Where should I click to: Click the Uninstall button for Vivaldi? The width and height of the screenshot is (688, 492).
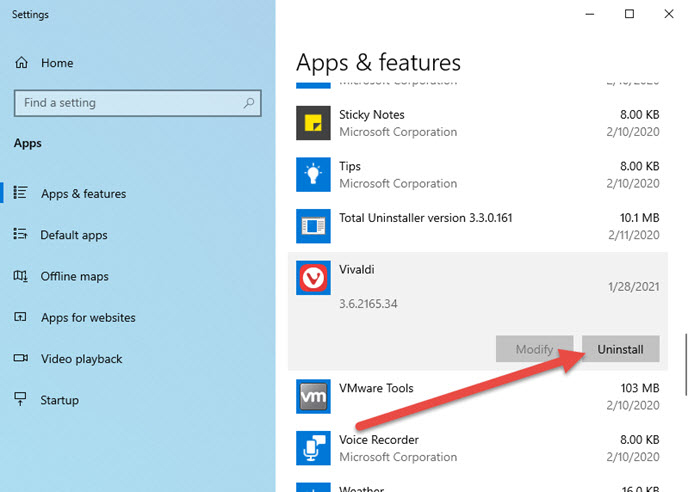pos(620,349)
